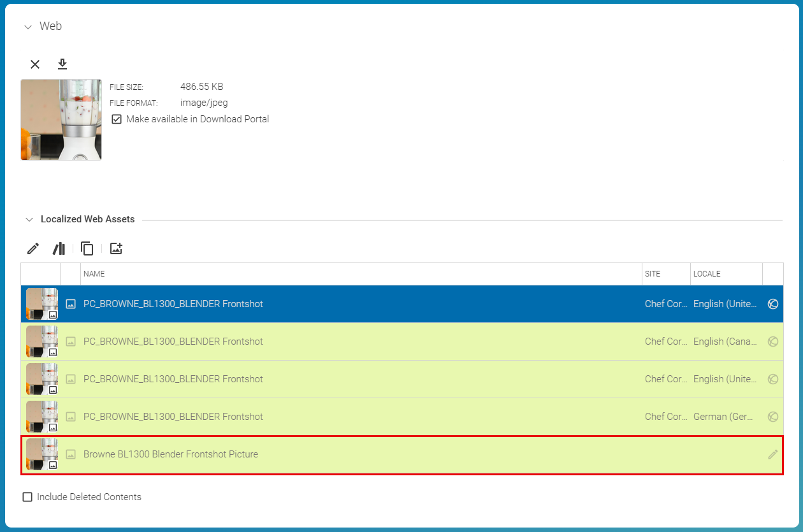Image resolution: width=803 pixels, height=532 pixels.
Task: Click the copy icon in the assets toolbar
Action: [87, 248]
